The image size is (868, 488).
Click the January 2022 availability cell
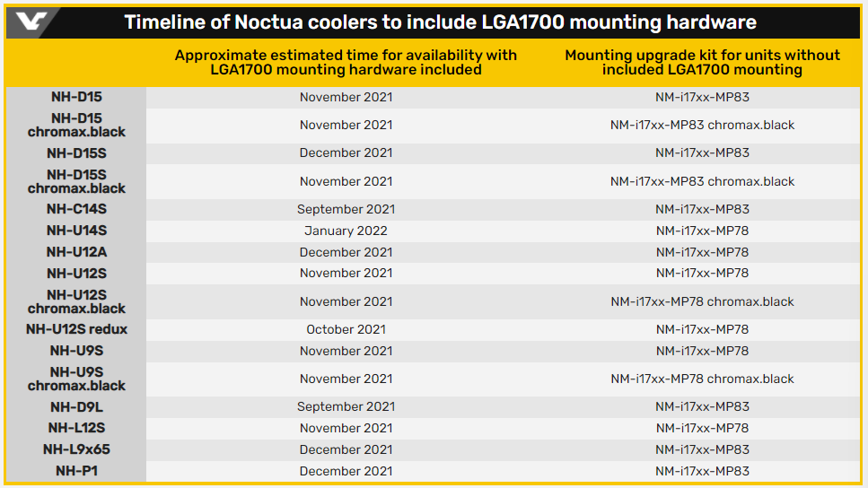(x=346, y=231)
